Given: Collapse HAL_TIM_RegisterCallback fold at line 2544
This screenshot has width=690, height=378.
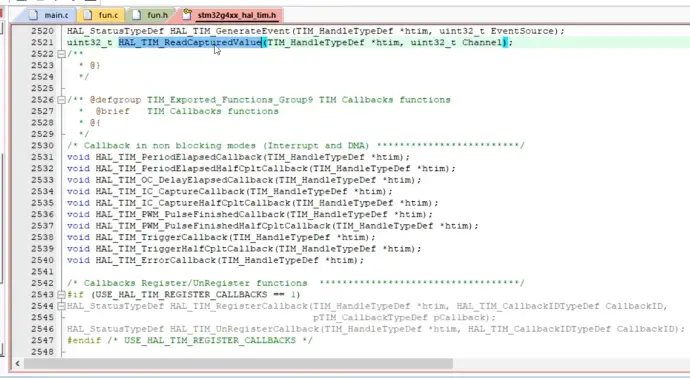Looking at the screenshot, I should 61,306.
